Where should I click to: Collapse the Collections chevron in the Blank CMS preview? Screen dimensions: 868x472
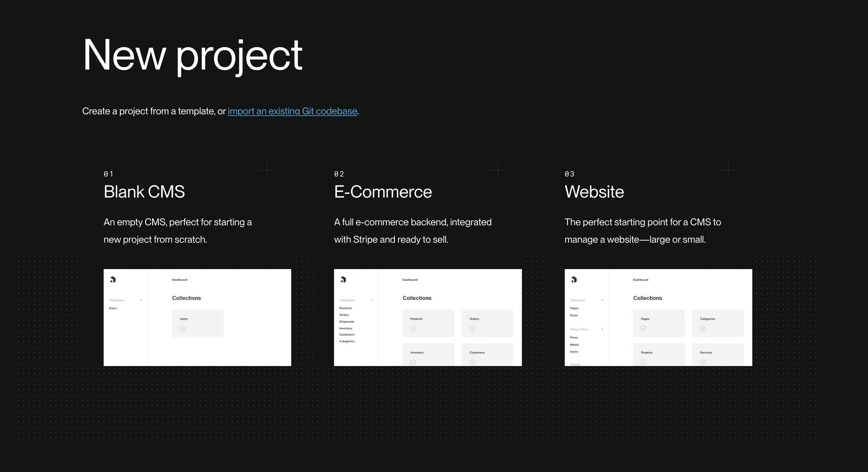pyautogui.click(x=141, y=300)
